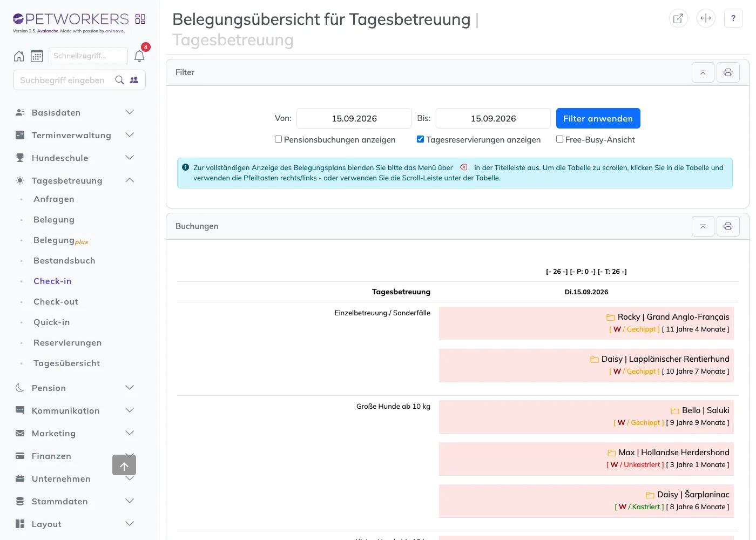Open the Check-in menu item
Image resolution: width=756 pixels, height=540 pixels.
(x=52, y=281)
